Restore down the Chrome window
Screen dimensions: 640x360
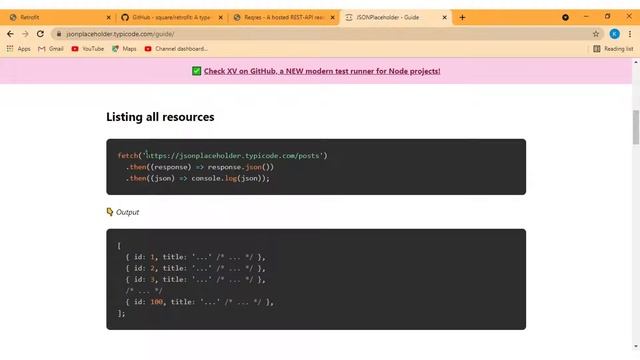[x=608, y=17]
